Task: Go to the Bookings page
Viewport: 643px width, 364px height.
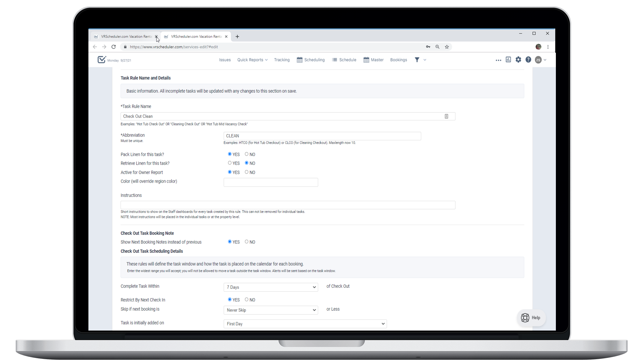Action: (398, 60)
